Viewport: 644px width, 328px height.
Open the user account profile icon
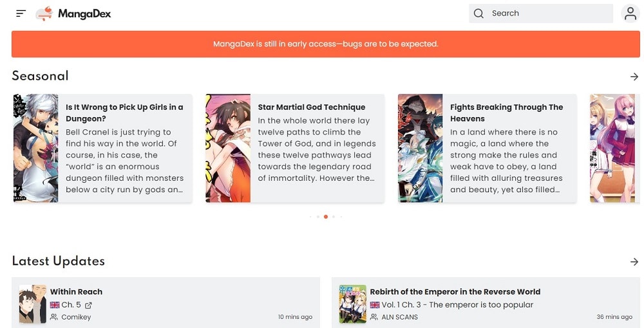[630, 14]
